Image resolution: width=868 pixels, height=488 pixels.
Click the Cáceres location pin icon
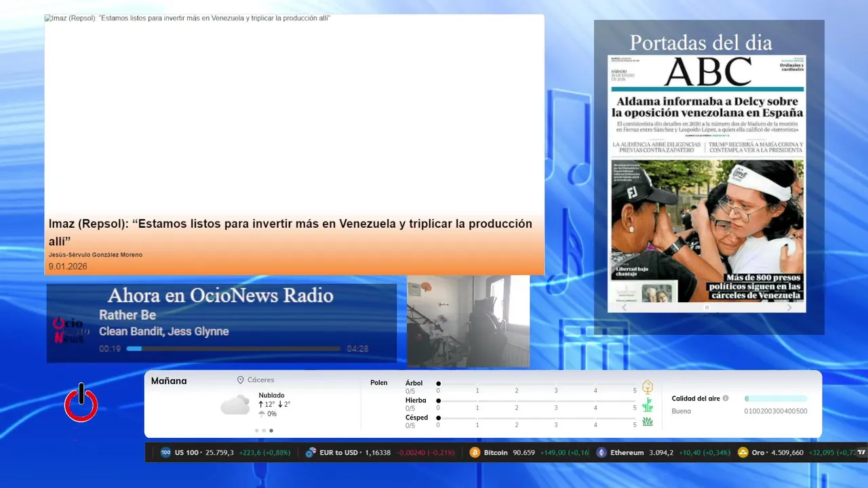pos(240,380)
